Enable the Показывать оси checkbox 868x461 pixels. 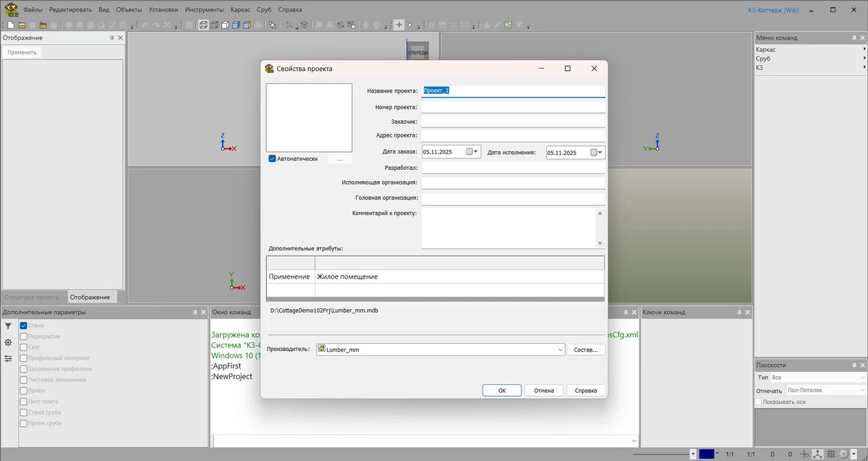pyautogui.click(x=758, y=402)
